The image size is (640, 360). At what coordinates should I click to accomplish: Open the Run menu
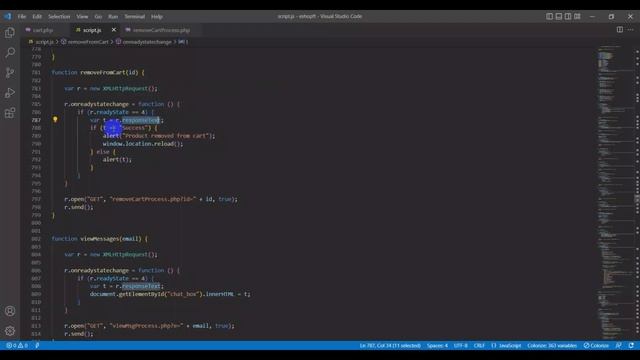pos(113,16)
